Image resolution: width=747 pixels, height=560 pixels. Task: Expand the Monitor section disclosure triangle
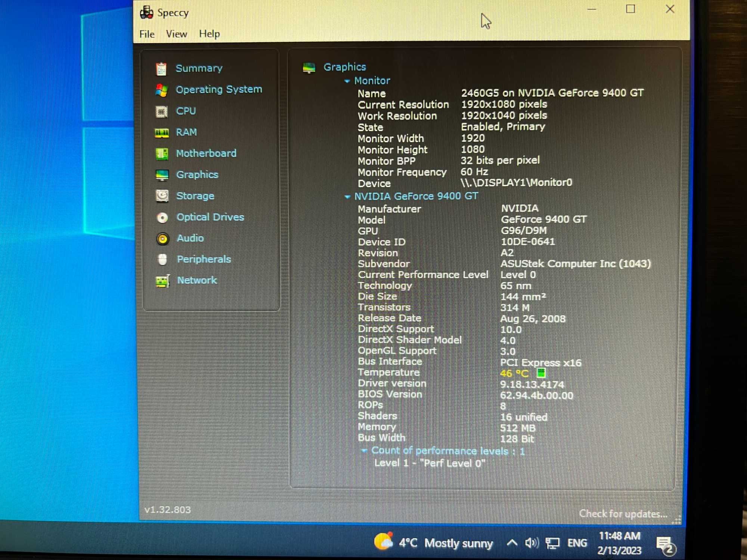coord(347,81)
